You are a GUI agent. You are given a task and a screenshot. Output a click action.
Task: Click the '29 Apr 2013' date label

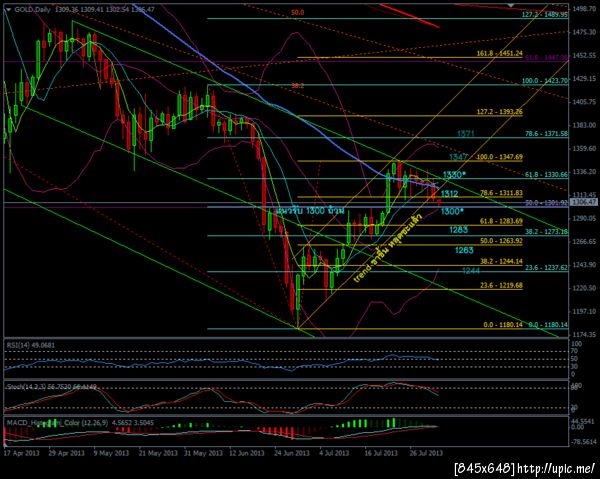67,453
